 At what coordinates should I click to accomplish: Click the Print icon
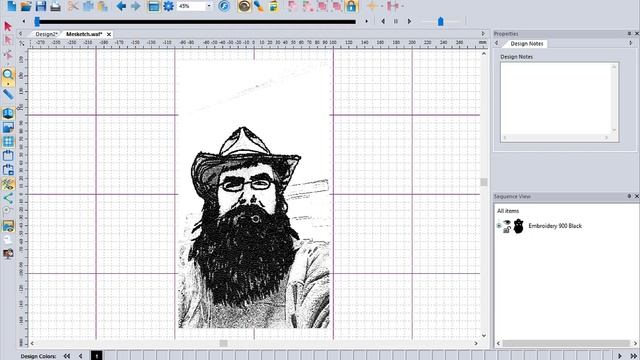[56, 6]
